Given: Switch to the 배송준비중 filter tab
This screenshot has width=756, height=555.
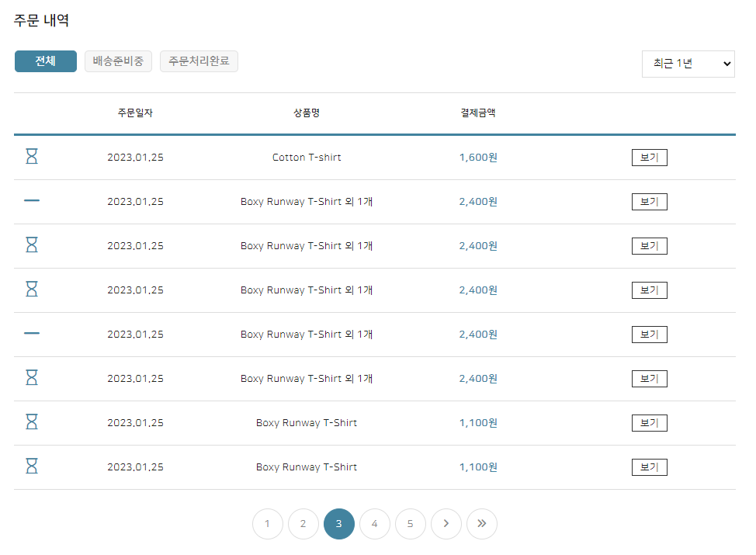Looking at the screenshot, I should point(118,61).
